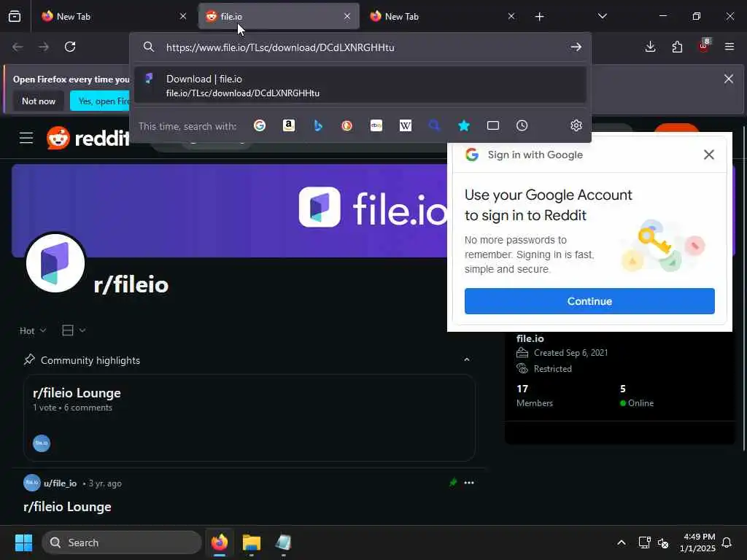The image size is (747, 560).
Task: Open Firefox Downloads panel
Action: click(x=650, y=47)
